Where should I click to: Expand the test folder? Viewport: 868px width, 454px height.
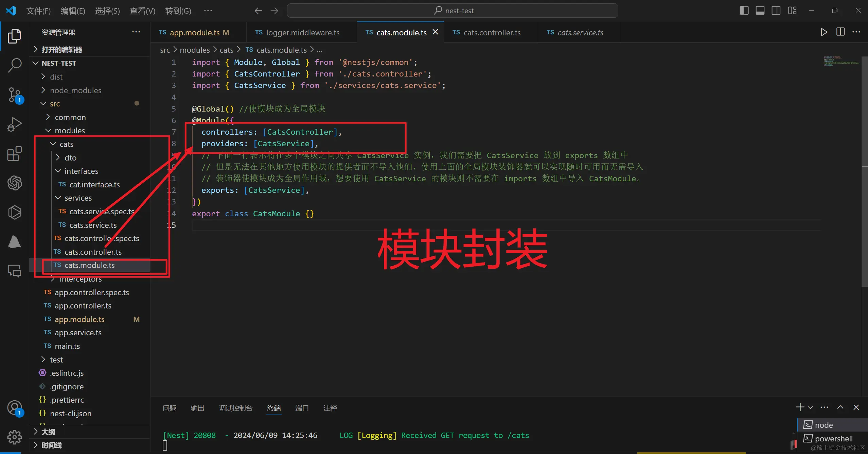[90, 359]
